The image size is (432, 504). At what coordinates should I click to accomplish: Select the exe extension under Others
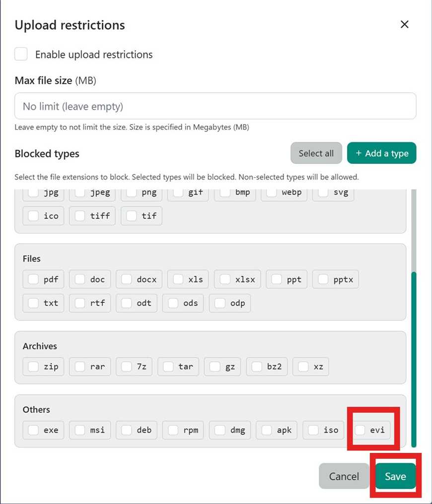(32, 430)
